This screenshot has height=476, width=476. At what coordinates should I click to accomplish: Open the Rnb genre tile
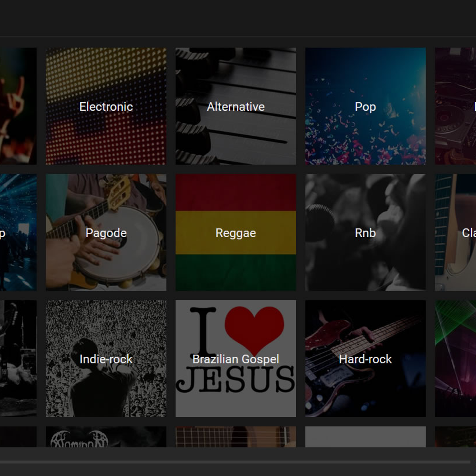pyautogui.click(x=365, y=232)
